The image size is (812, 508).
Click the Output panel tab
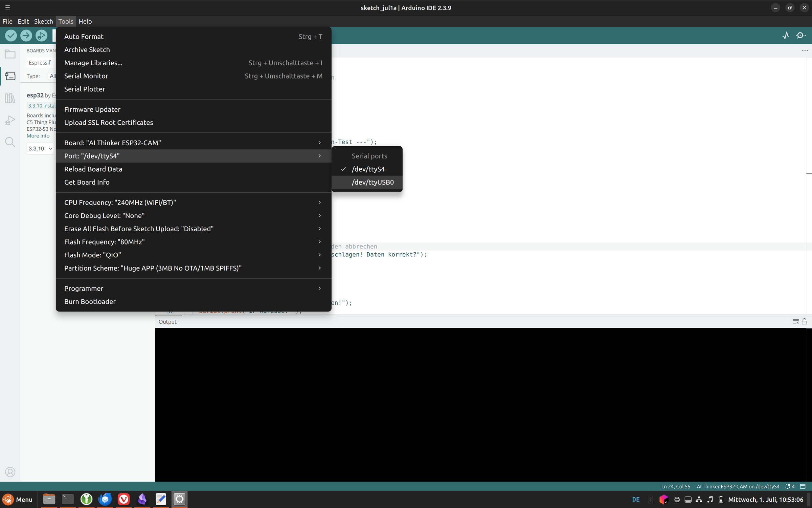pyautogui.click(x=167, y=321)
